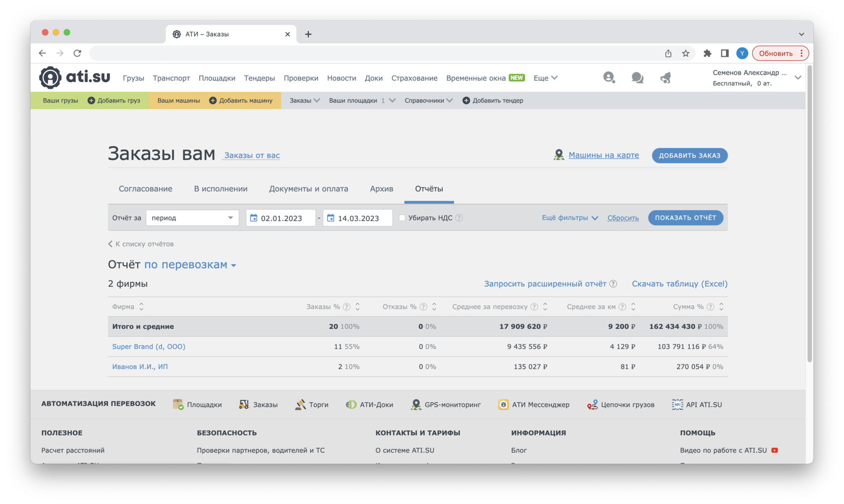Viewport: 844px width, 504px height.
Task: Open GPS-мониторинг footer icon
Action: tap(416, 405)
